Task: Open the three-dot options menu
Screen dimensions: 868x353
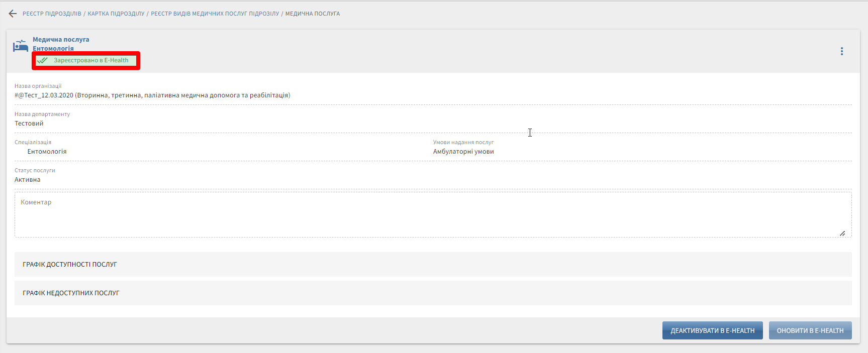Action: point(841,51)
